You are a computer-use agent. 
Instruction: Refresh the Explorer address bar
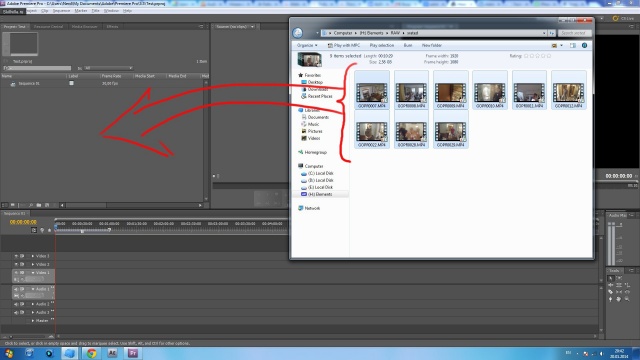tap(552, 33)
